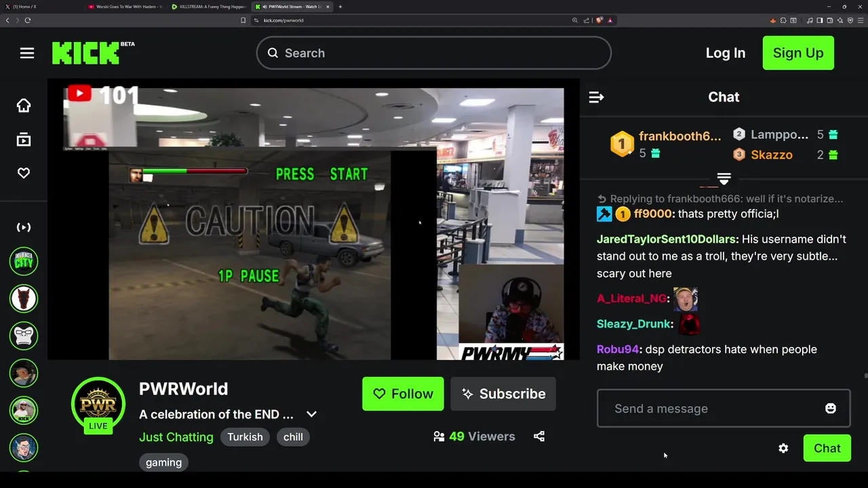
Task: Switch to the Home / X browser tab
Action: pyautogui.click(x=41, y=7)
